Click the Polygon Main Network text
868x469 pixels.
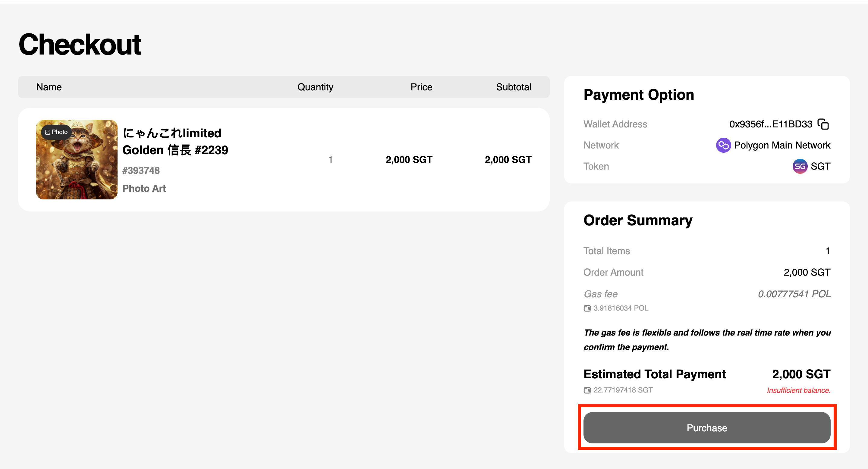coord(782,145)
